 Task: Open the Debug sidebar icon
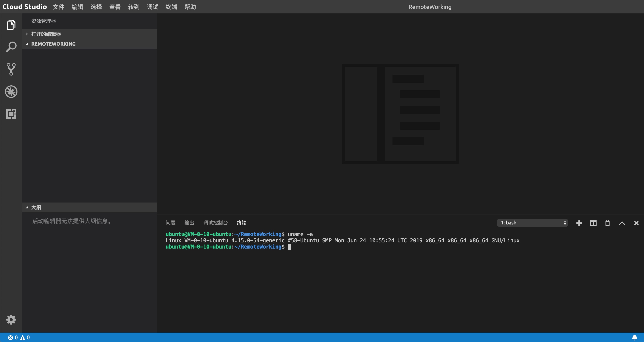coord(11,92)
